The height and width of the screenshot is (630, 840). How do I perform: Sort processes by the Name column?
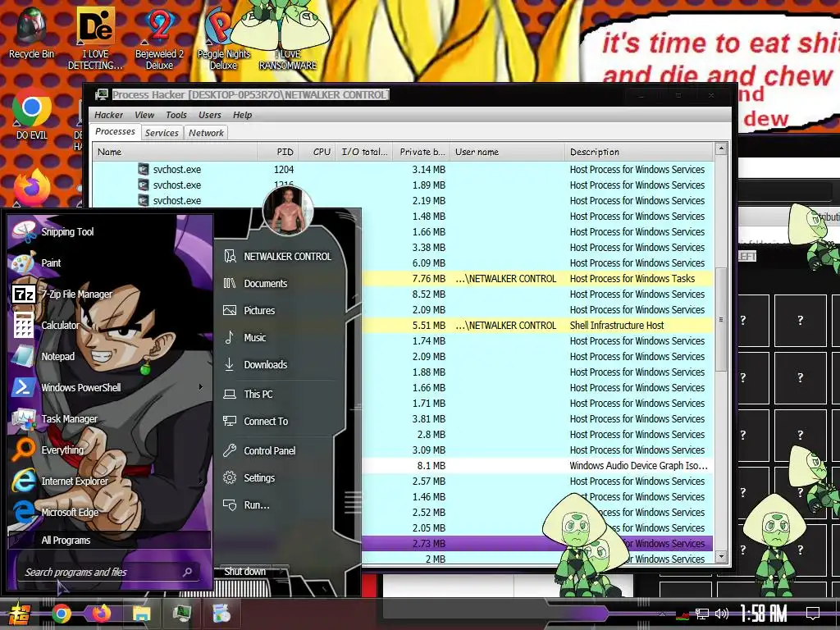coord(175,152)
